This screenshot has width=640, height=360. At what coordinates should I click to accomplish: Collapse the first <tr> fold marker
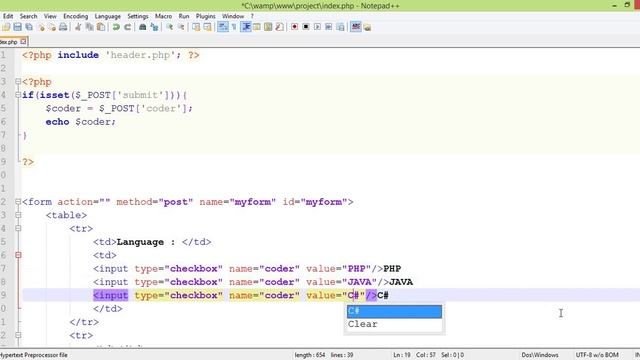point(18,229)
